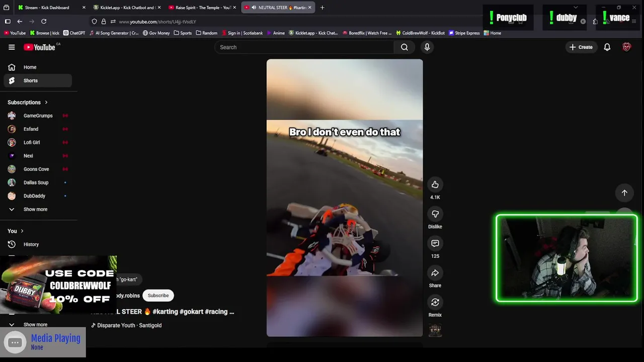Expand the You section chevron
This screenshot has height=362, width=644.
[x=22, y=231]
